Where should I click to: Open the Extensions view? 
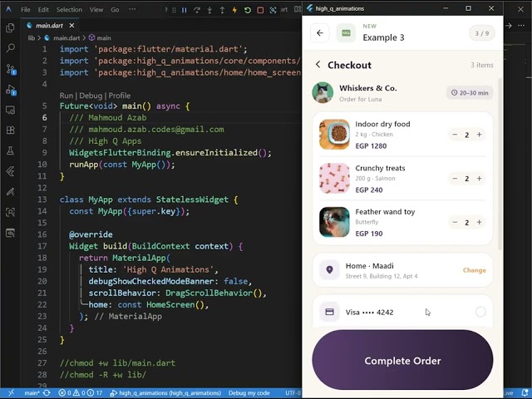(x=10, y=131)
